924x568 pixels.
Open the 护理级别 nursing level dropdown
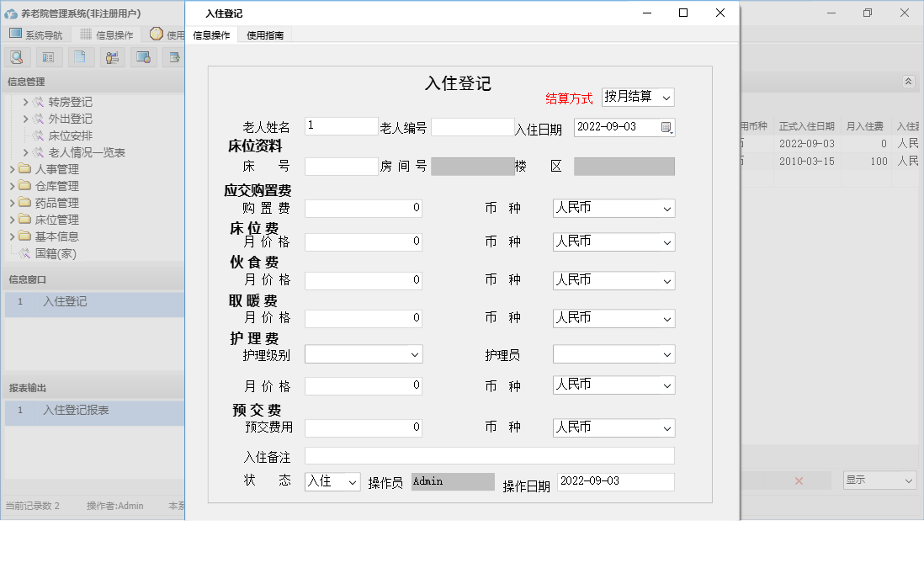pyautogui.click(x=364, y=354)
